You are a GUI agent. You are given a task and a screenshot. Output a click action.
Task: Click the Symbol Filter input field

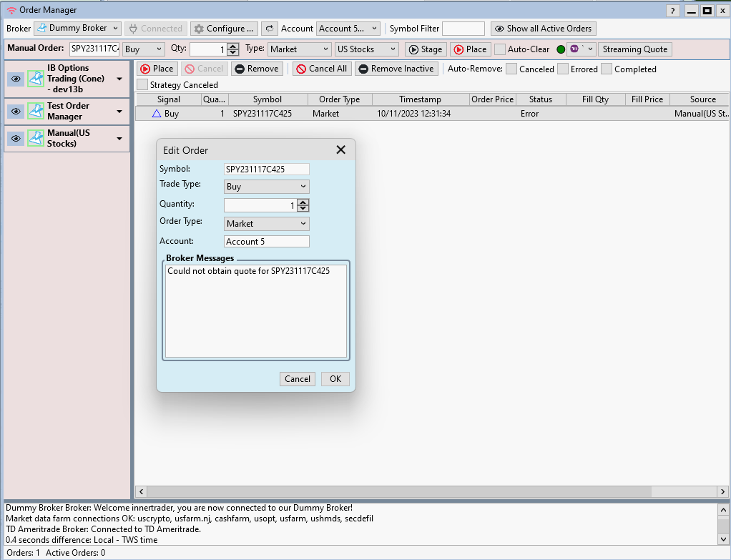click(463, 29)
